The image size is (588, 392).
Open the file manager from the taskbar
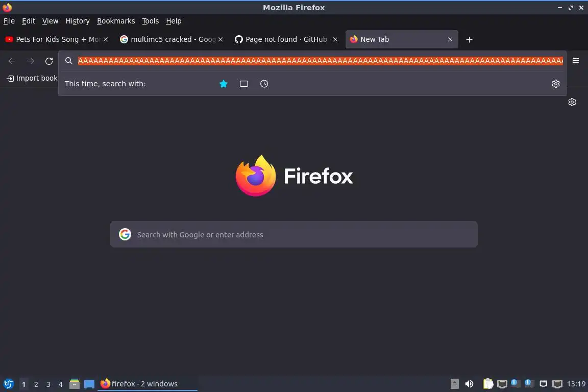pyautogui.click(x=75, y=384)
